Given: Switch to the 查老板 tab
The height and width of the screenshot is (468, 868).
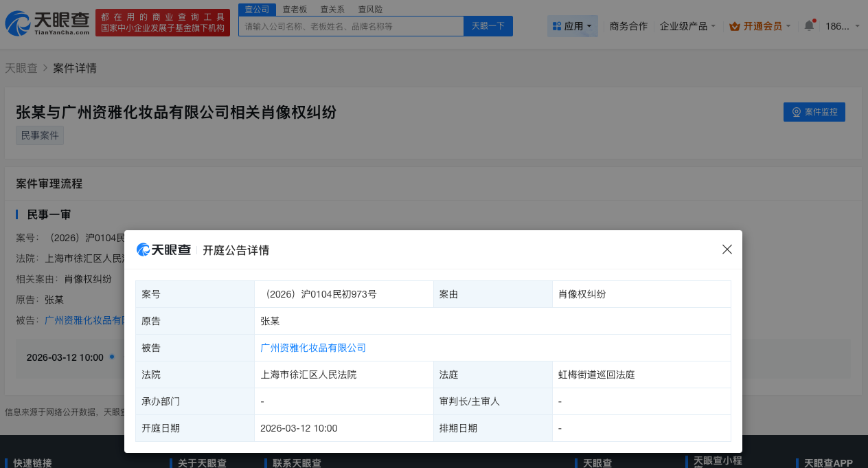Looking at the screenshot, I should tap(295, 9).
